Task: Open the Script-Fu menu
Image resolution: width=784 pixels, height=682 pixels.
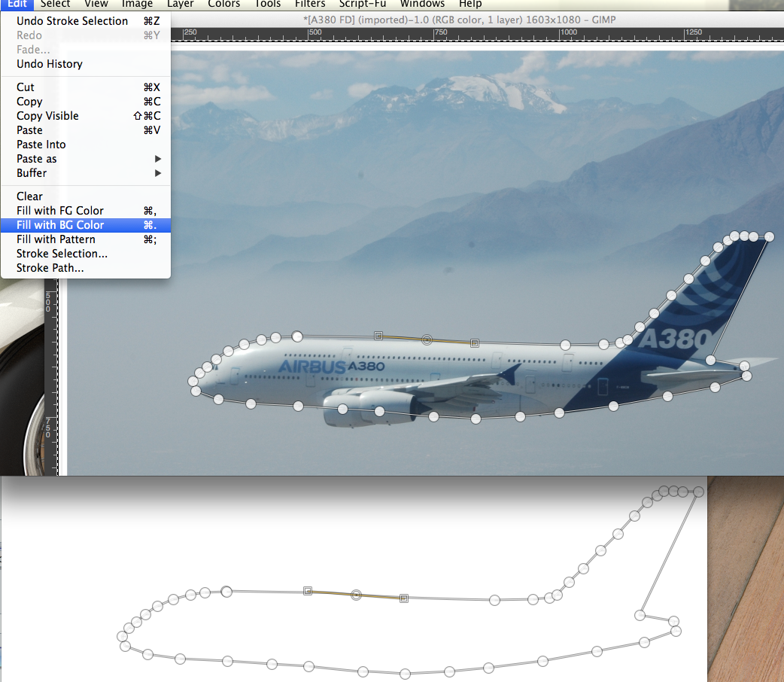Action: [363, 4]
